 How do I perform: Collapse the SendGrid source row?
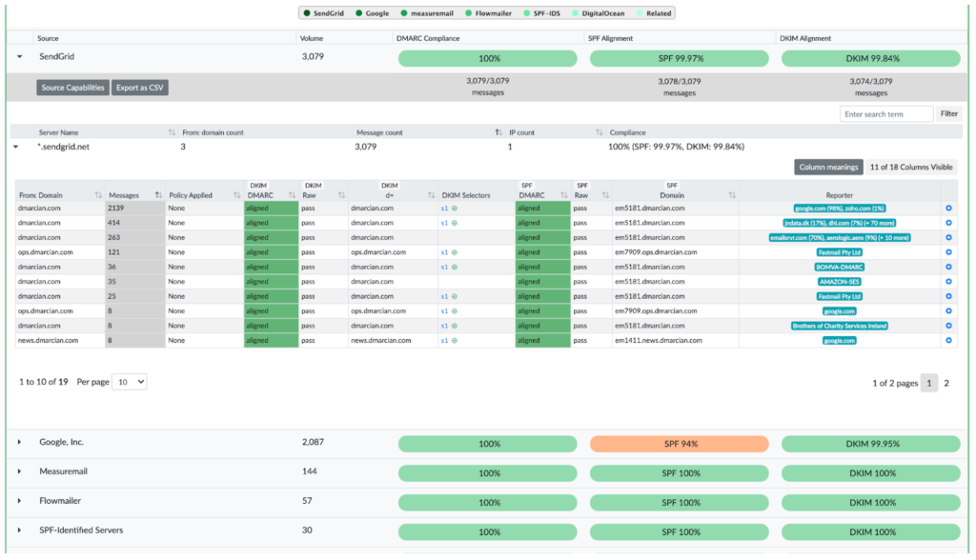[19, 56]
